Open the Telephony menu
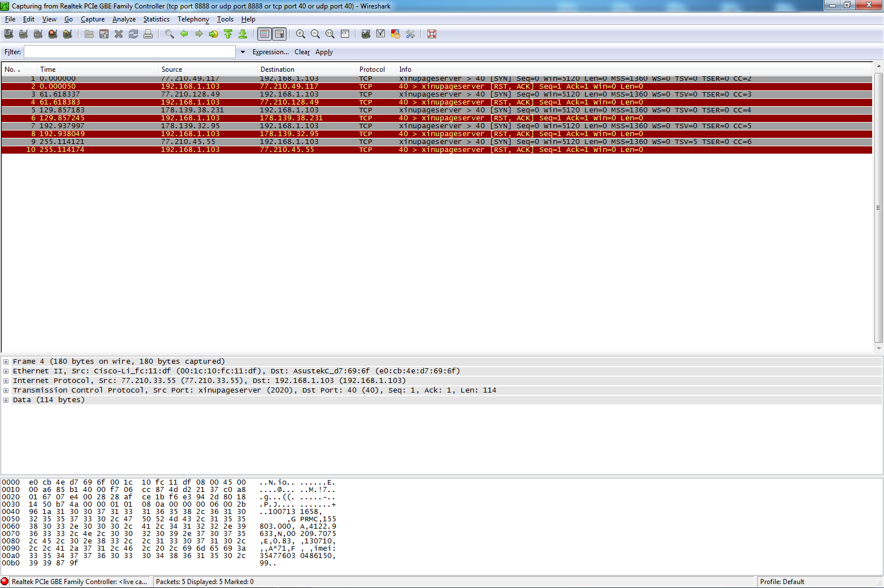 point(193,19)
